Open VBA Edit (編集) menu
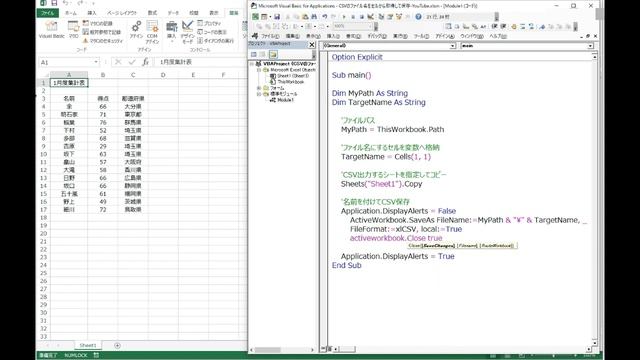The width and height of the screenshot is (640, 360). (293, 36)
